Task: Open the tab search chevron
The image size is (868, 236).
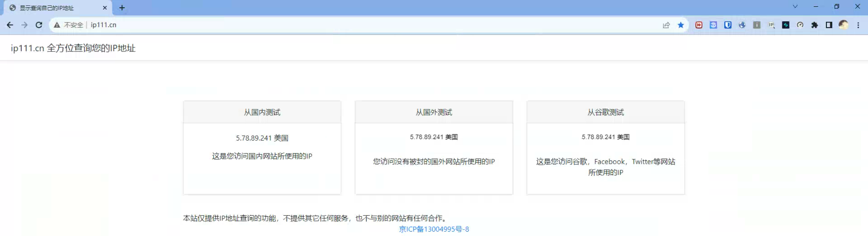Action: (795, 6)
